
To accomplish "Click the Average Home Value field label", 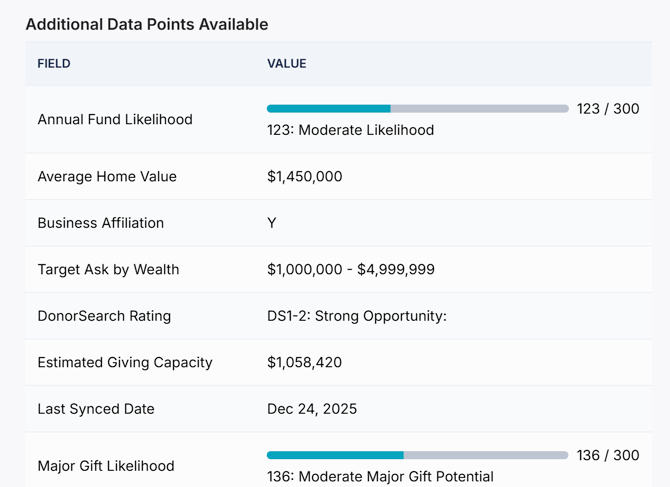I will [x=107, y=177].
